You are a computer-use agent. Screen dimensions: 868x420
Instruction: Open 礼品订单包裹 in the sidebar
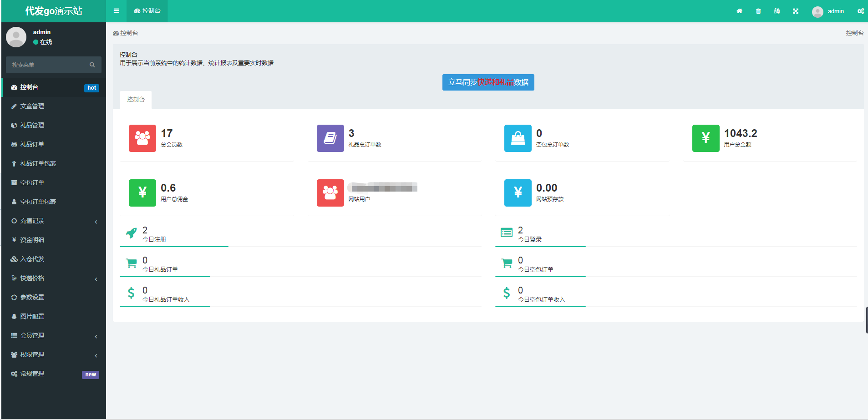[x=54, y=163]
